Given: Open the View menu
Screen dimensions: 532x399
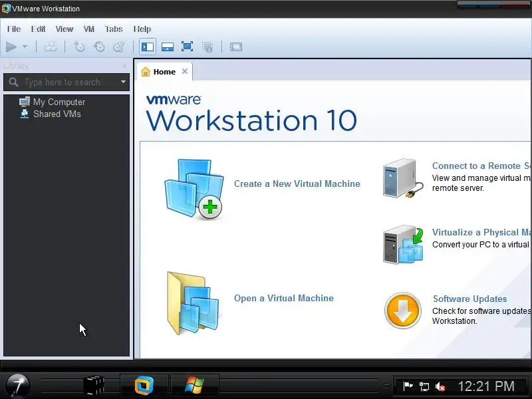Looking at the screenshot, I should [65, 29].
